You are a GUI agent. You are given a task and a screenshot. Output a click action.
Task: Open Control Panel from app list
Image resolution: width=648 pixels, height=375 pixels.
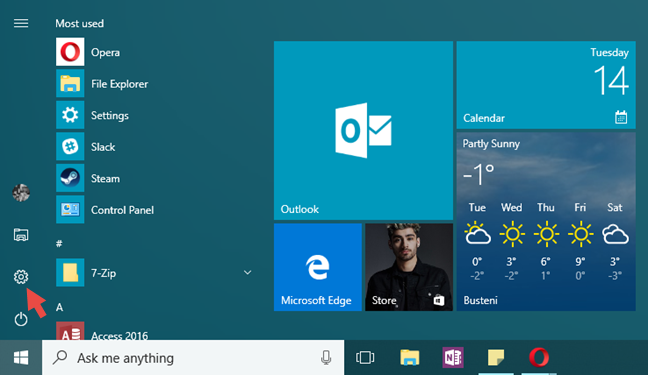154,210
